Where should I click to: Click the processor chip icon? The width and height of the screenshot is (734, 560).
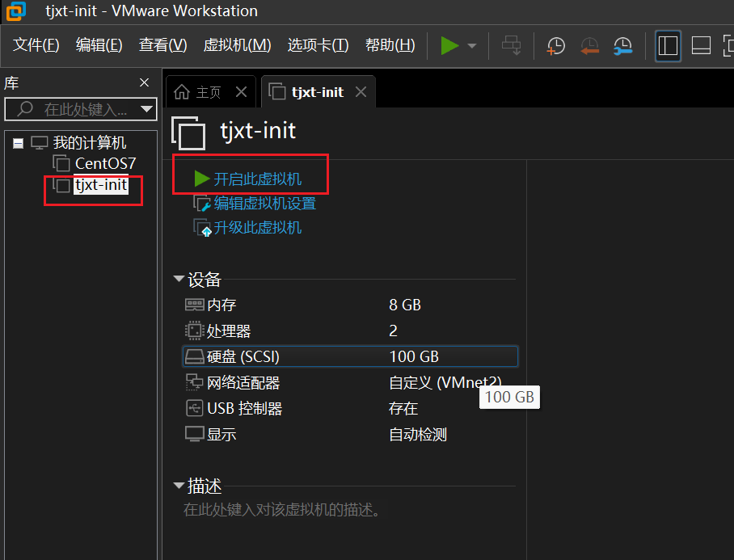(x=194, y=331)
